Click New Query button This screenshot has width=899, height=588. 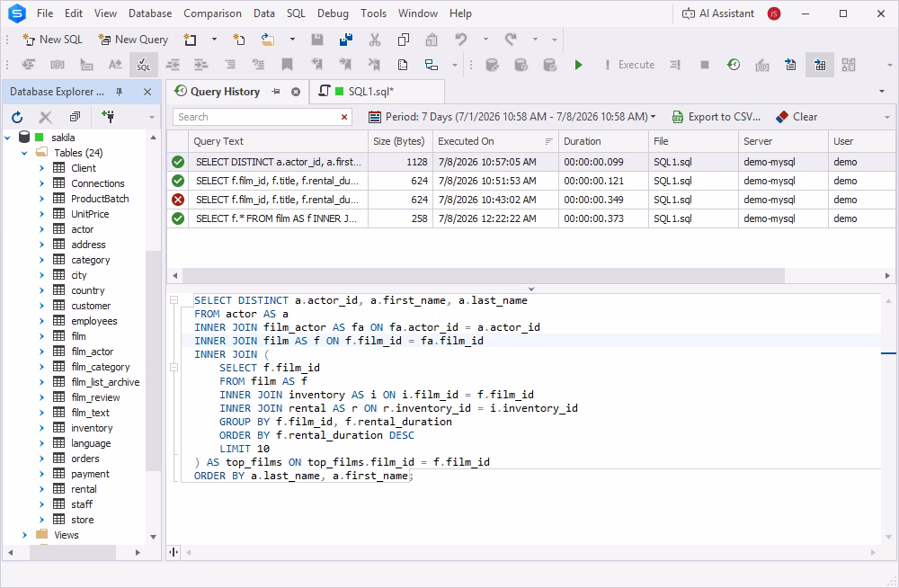click(x=133, y=40)
